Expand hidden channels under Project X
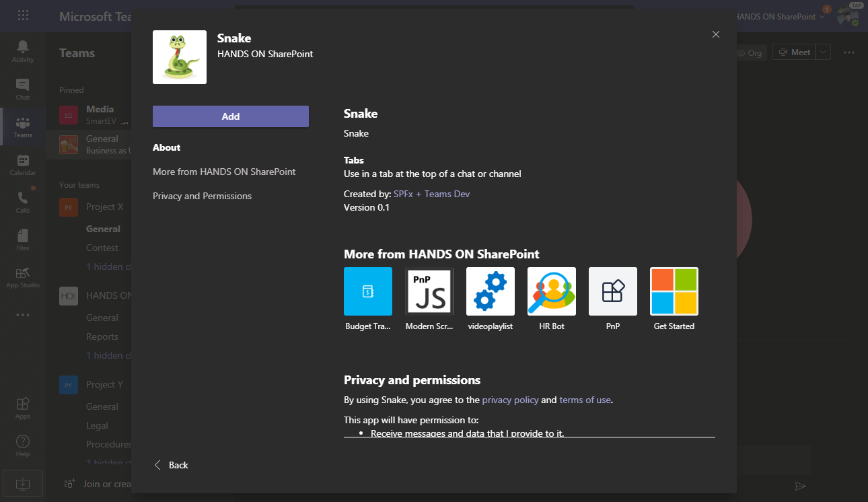This screenshot has height=502, width=868. (x=108, y=266)
